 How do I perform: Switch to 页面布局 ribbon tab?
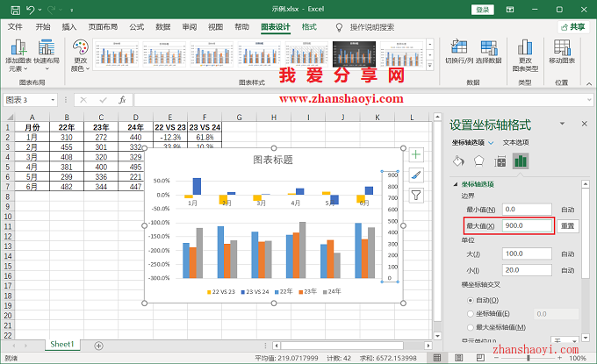[x=103, y=27]
